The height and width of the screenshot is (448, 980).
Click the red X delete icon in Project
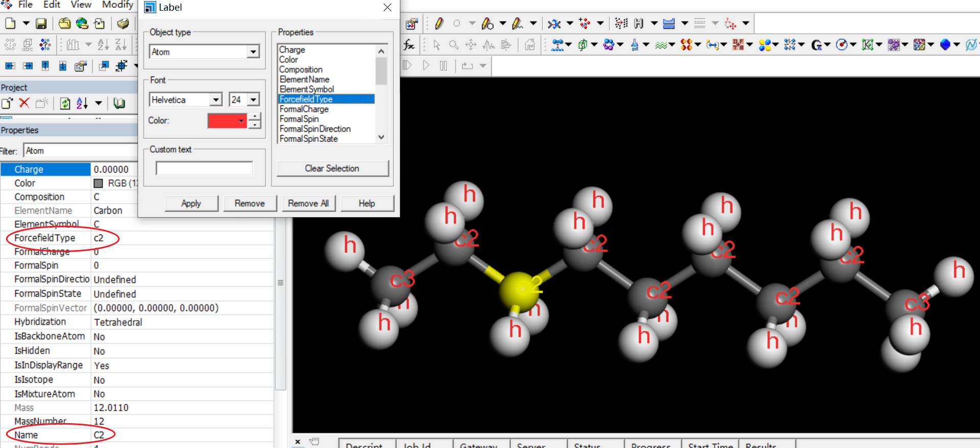pyautogui.click(x=24, y=103)
